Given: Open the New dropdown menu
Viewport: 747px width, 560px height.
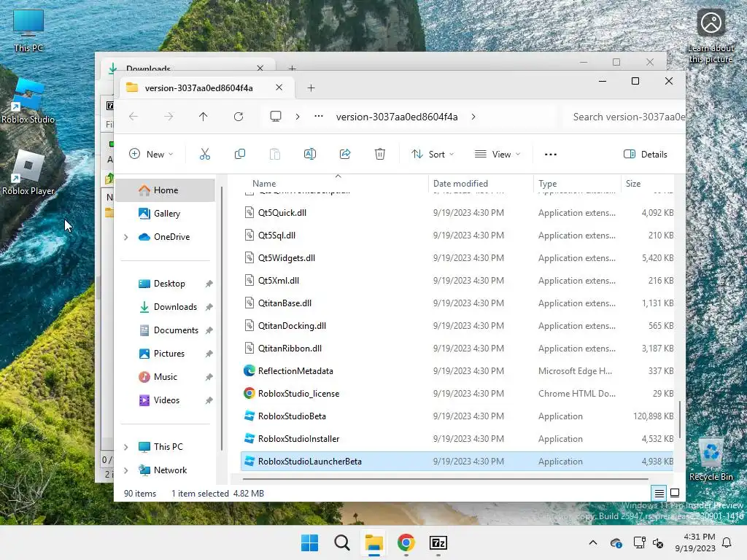Looking at the screenshot, I should click(151, 154).
